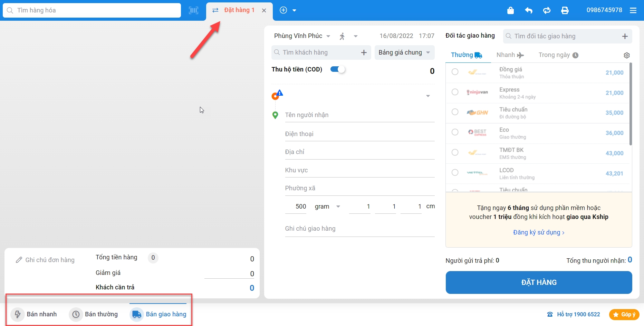
Task: Toggle the Thu hộ tiền (COD) switch
Action: (338, 69)
